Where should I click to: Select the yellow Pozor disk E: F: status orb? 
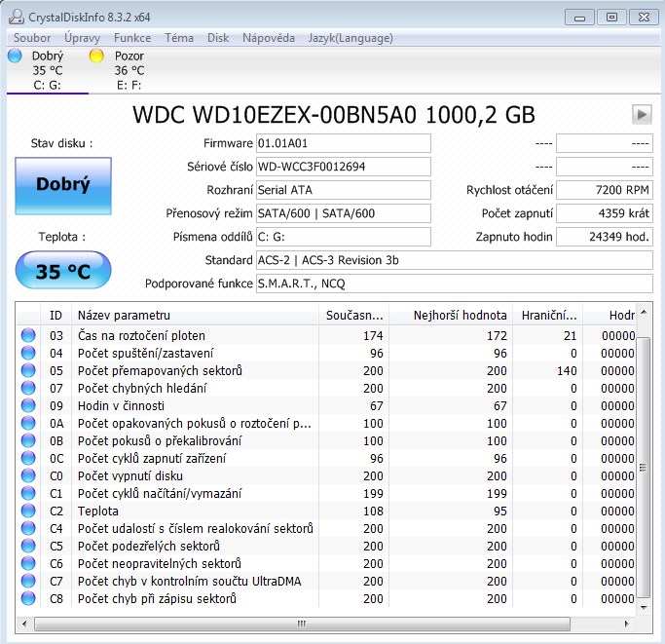point(96,56)
